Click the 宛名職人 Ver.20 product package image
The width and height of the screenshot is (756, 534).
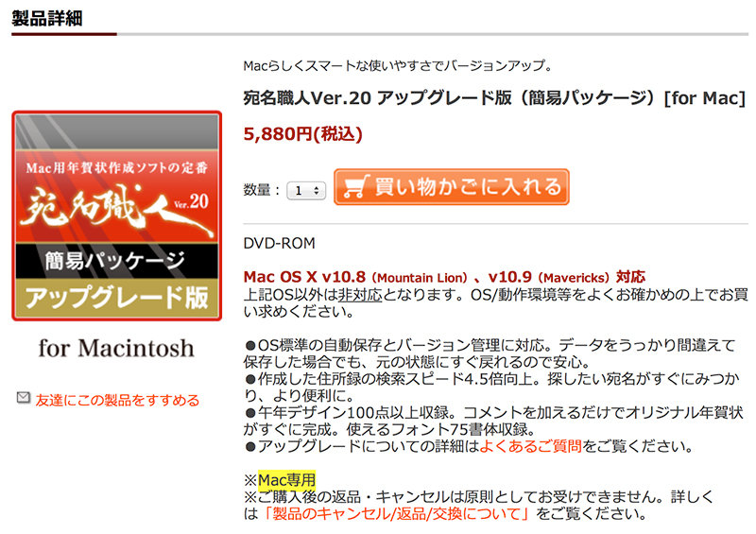pos(116,215)
